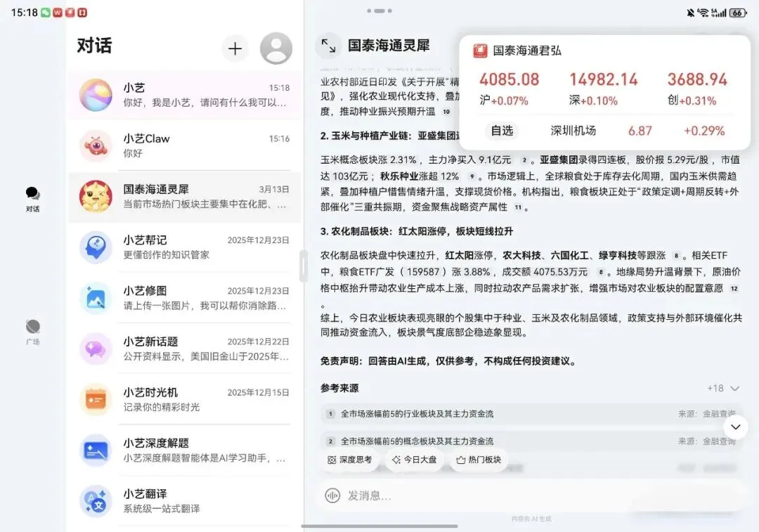This screenshot has width=759, height=532.
Task: Click the ChiNext index 3688.94 value
Action: click(x=697, y=79)
